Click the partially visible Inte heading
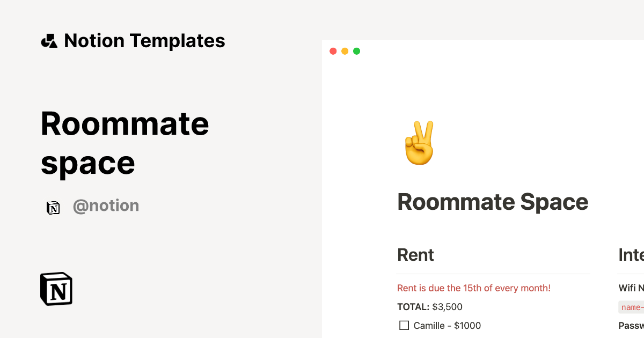This screenshot has height=338, width=644. pyautogui.click(x=631, y=255)
